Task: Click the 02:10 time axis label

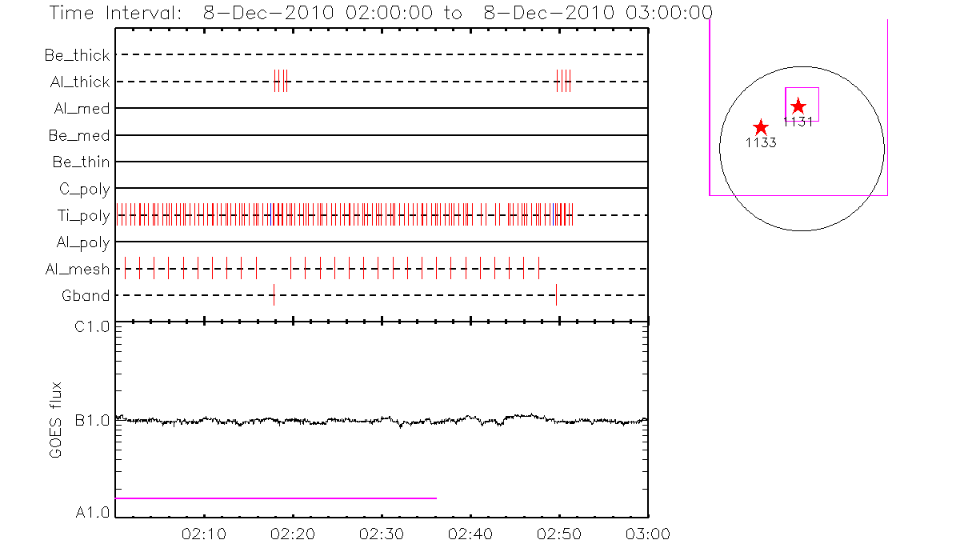Action: [x=205, y=533]
